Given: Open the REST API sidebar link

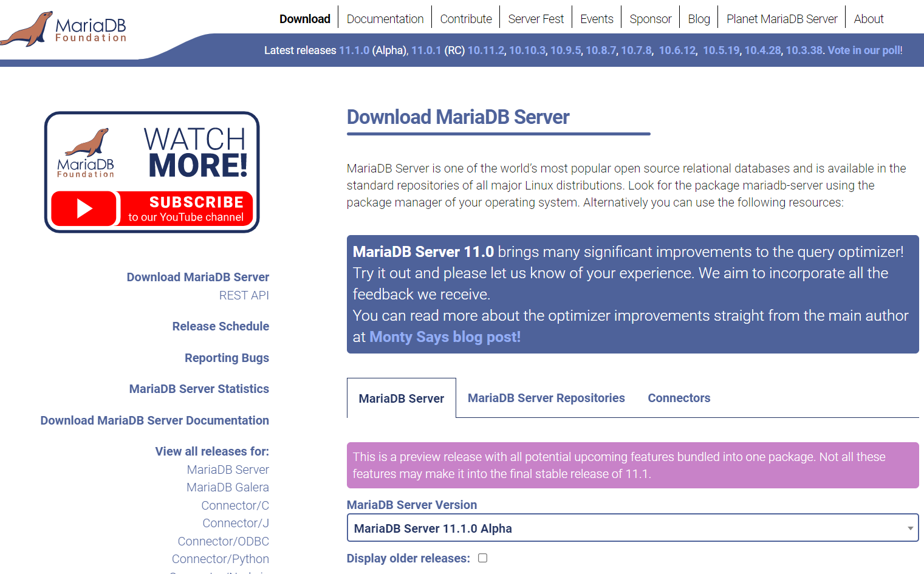Looking at the screenshot, I should click(244, 295).
